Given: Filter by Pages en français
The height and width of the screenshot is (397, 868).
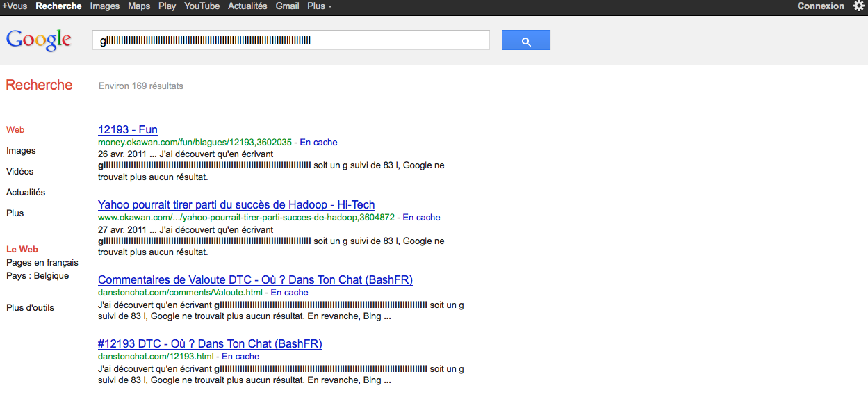Looking at the screenshot, I should (42, 263).
